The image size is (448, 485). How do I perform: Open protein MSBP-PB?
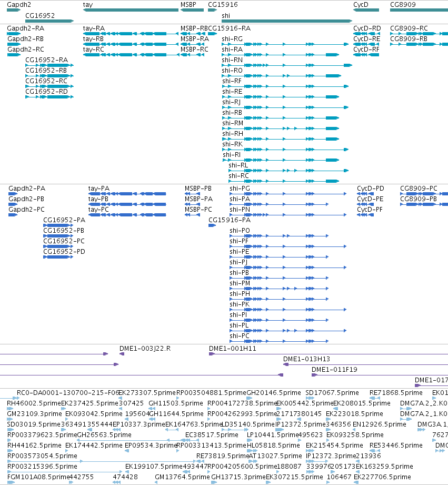tap(198, 188)
